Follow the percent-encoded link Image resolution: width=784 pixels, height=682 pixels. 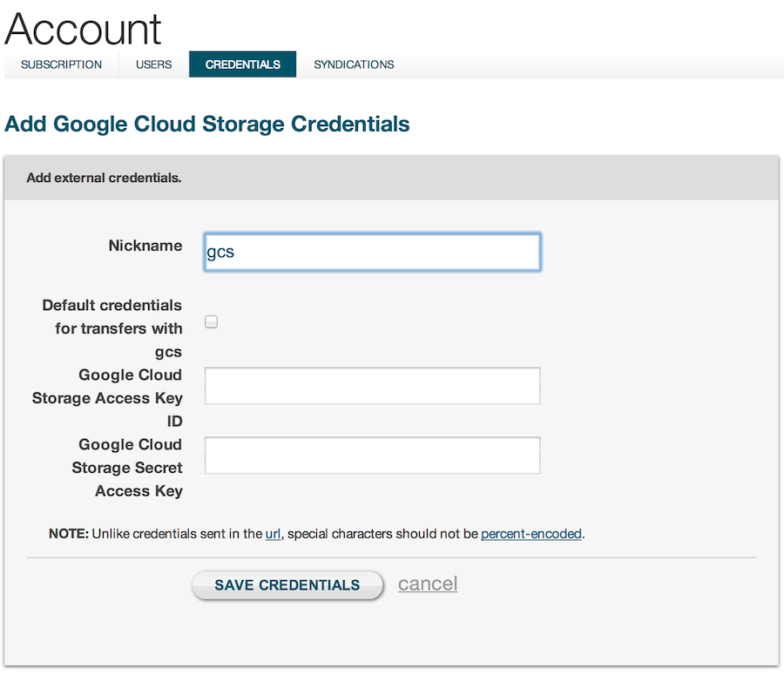[x=531, y=533]
